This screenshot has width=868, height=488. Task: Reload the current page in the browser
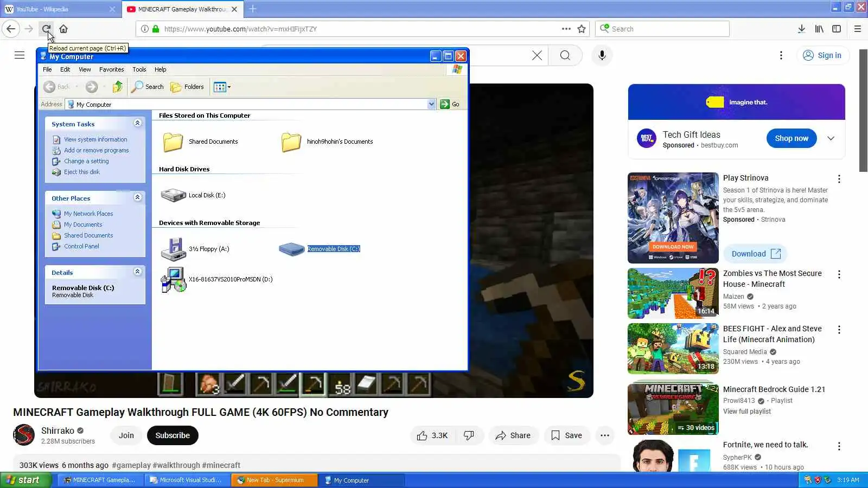[46, 29]
